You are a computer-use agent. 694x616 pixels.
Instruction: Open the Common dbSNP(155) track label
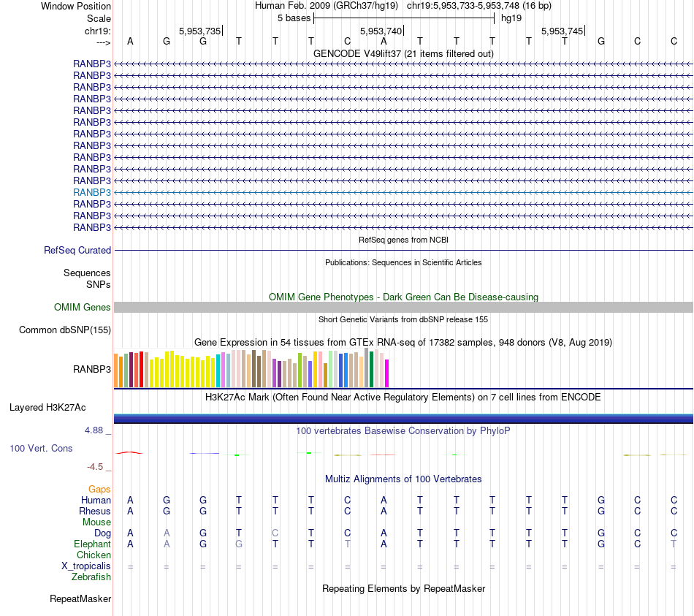(64, 330)
